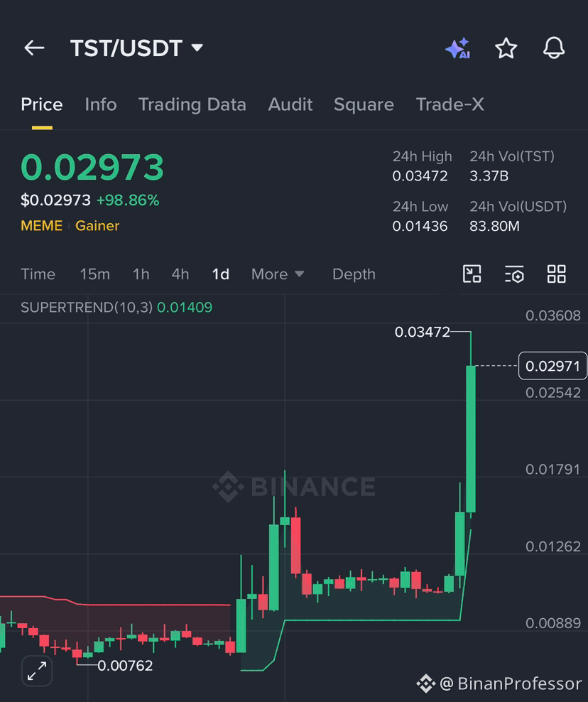Image resolution: width=588 pixels, height=702 pixels.
Task: Tap the 0.01791 price axis label
Action: tap(553, 469)
